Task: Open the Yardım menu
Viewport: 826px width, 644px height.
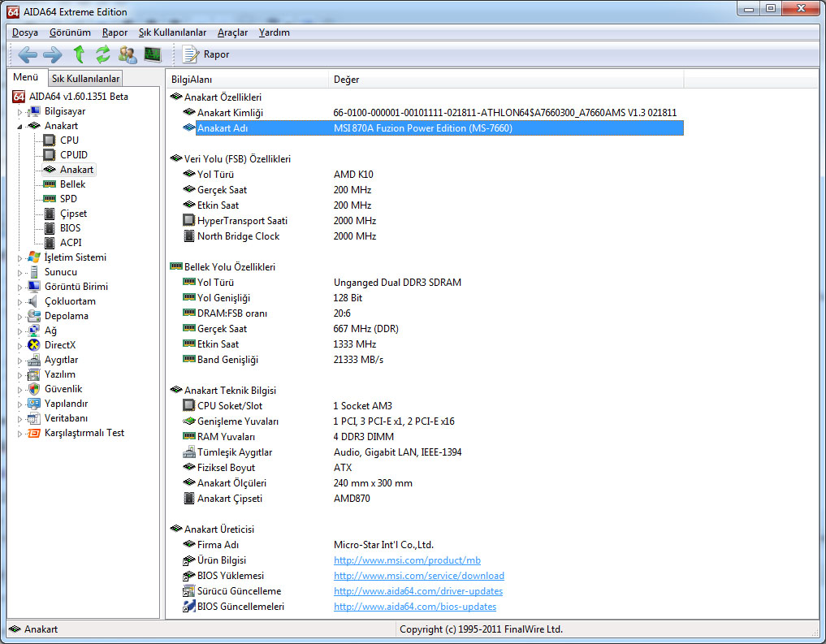Action: pos(274,32)
